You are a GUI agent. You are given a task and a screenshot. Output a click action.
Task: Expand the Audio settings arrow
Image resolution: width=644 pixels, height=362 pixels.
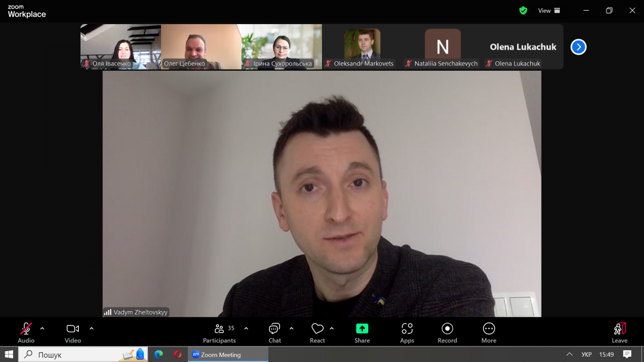(42, 329)
